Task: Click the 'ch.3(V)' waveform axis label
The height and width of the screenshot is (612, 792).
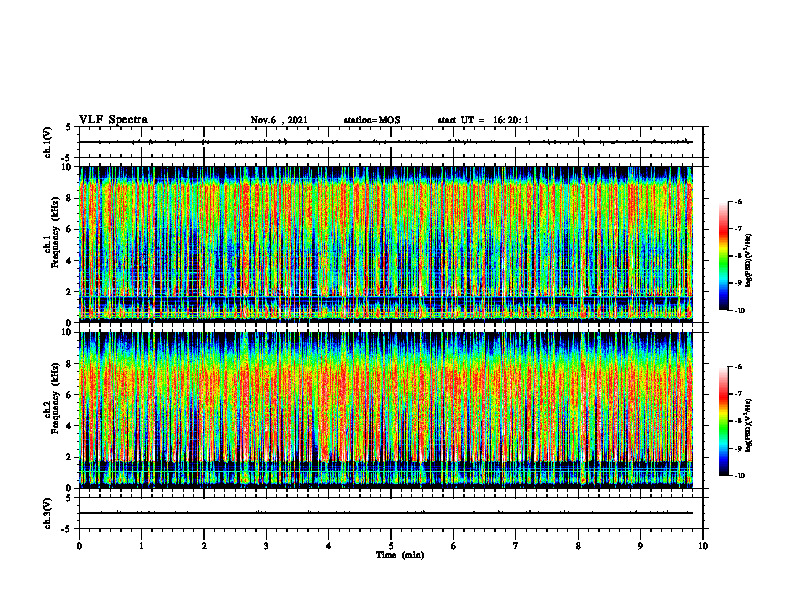Action: pos(47,513)
